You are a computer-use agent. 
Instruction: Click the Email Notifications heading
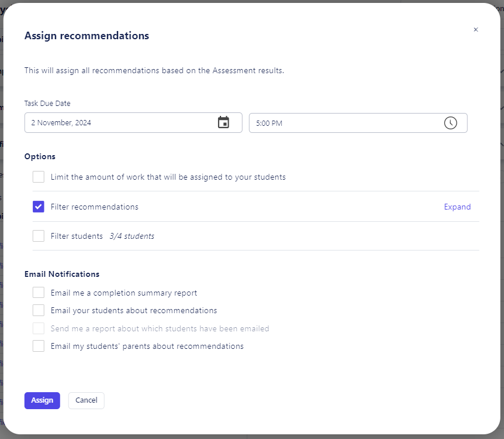pos(62,274)
